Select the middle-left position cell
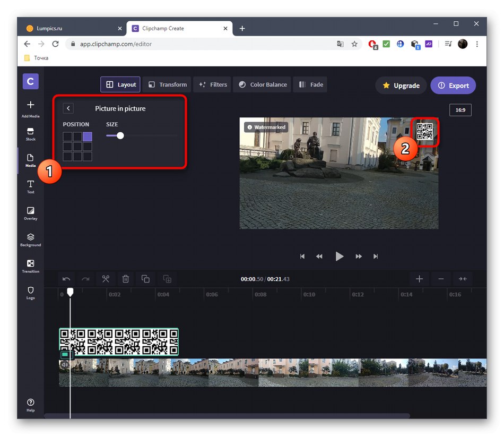Image resolution: width=504 pixels, height=436 pixels. 67,147
